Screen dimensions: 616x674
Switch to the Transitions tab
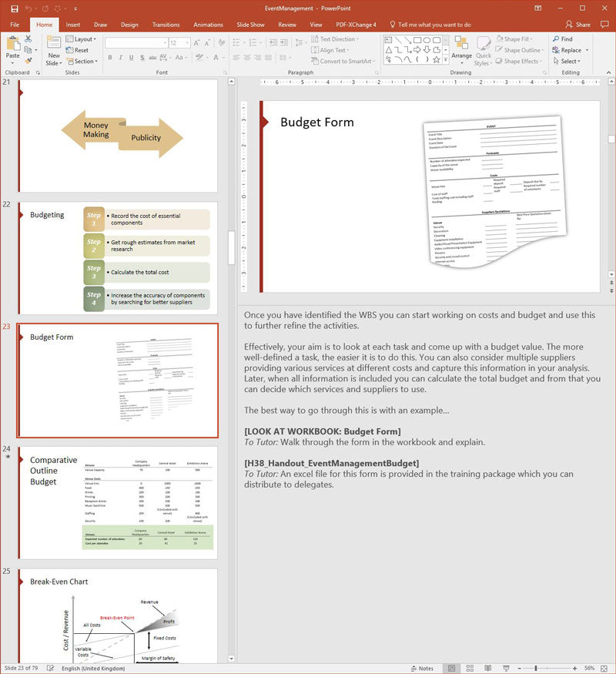point(166,25)
